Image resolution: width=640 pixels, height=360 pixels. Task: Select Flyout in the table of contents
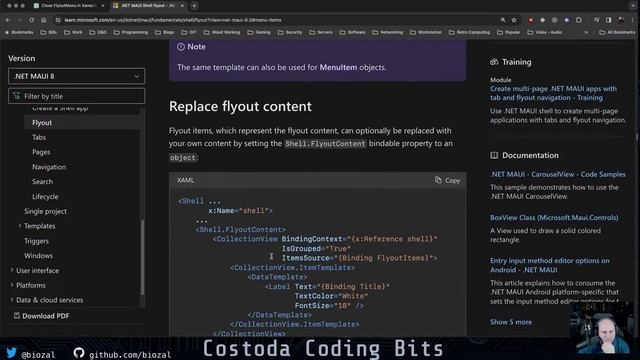pyautogui.click(x=42, y=122)
